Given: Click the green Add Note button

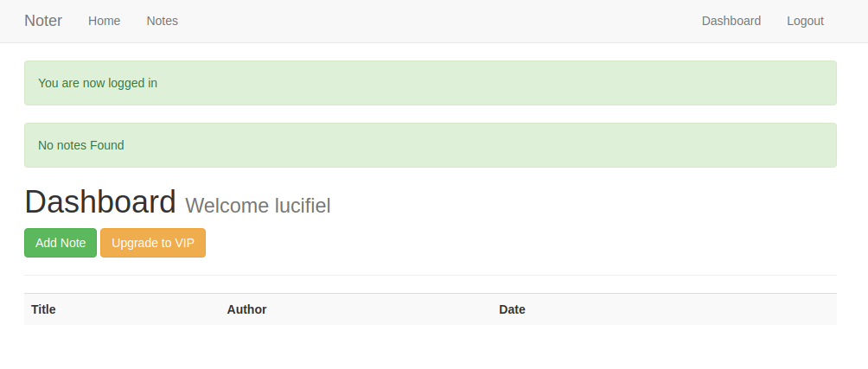Looking at the screenshot, I should [61, 243].
